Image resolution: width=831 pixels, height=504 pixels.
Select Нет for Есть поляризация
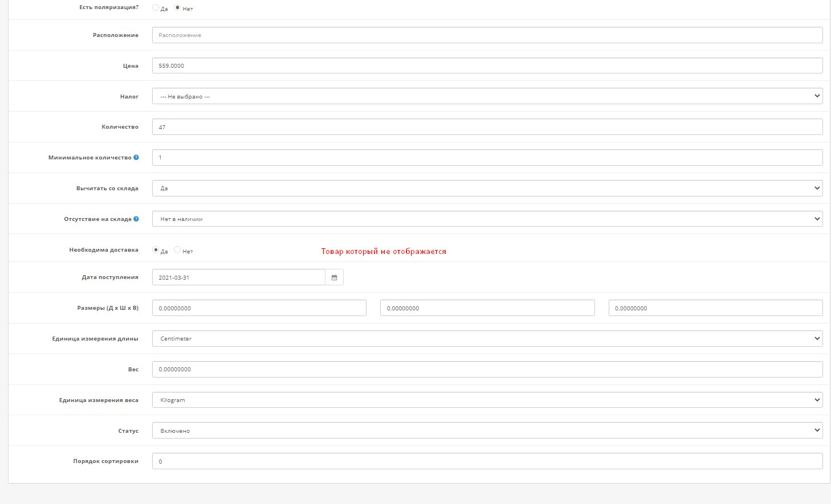[177, 8]
